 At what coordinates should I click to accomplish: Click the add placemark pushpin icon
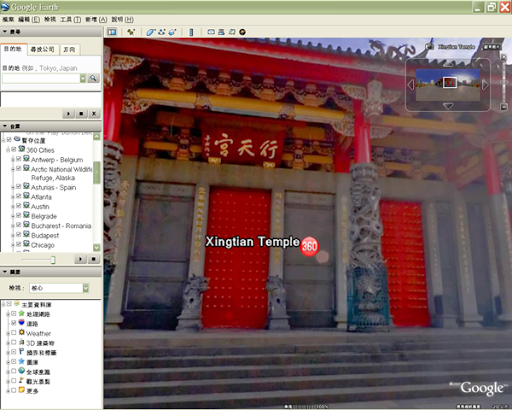pos(131,32)
